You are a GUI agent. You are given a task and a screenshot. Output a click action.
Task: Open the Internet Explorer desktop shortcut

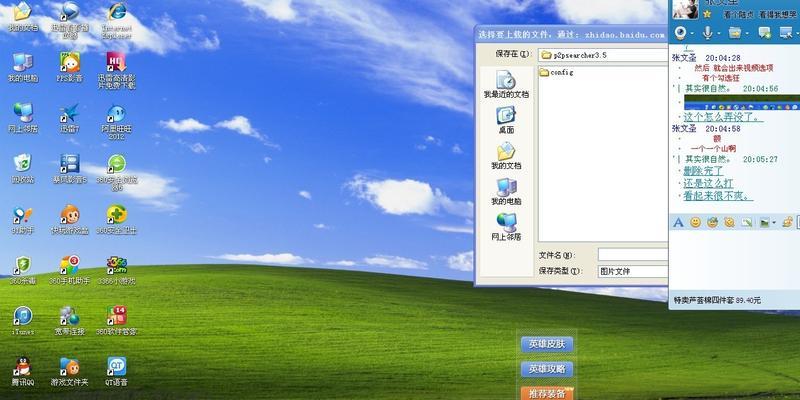click(x=116, y=19)
